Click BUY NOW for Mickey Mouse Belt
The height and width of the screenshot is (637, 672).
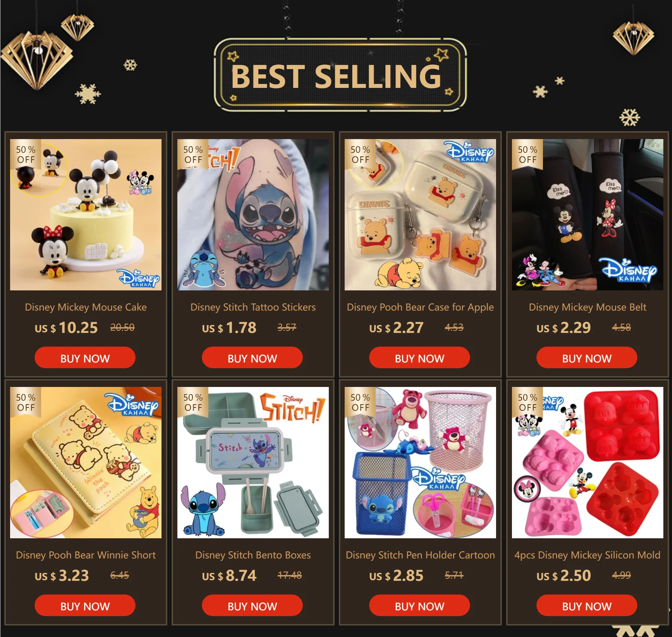coord(587,358)
